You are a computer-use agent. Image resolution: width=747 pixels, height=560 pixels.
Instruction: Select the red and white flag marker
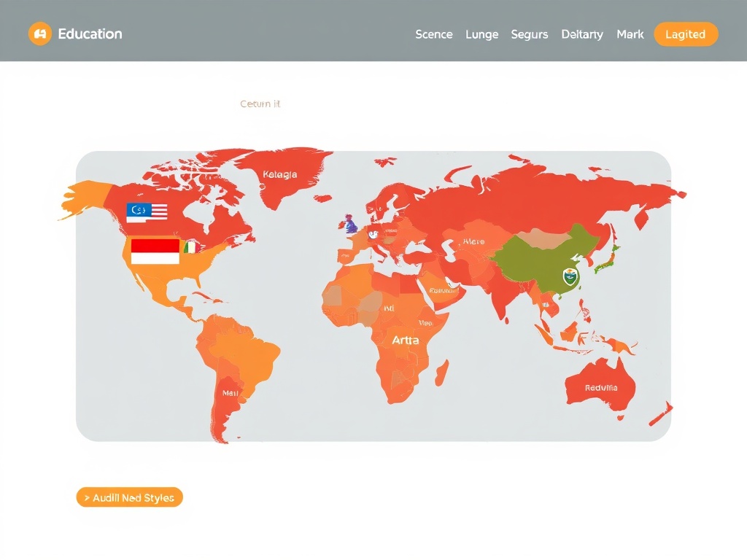point(155,252)
